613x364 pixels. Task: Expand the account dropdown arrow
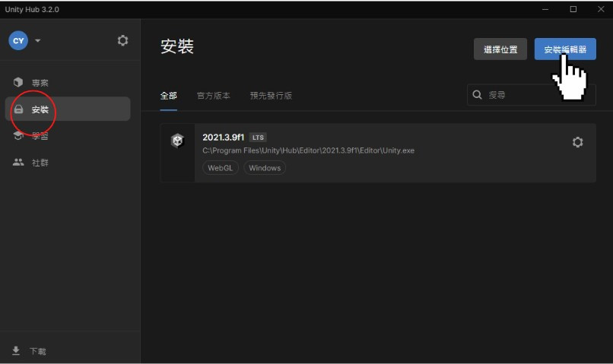tap(37, 40)
